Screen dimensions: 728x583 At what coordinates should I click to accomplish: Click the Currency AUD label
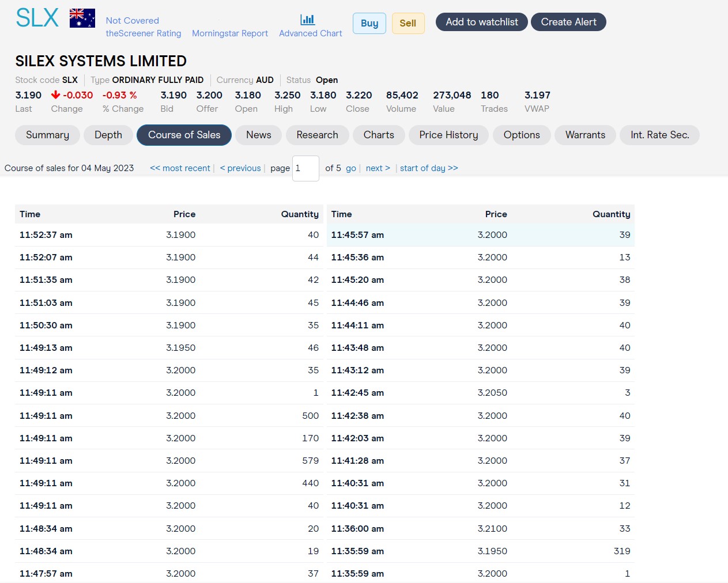click(x=245, y=80)
